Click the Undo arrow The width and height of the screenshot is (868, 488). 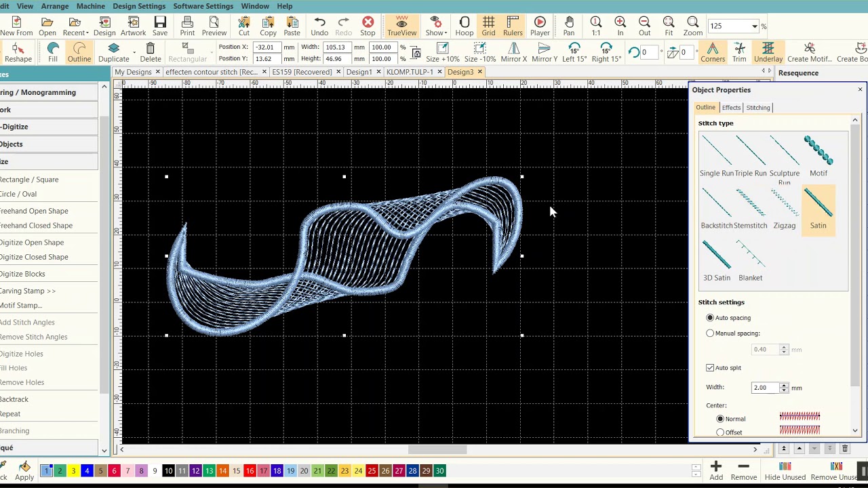click(x=319, y=26)
